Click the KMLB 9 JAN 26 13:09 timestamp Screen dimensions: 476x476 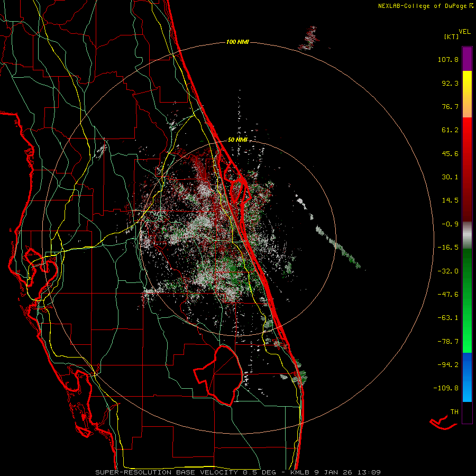[336, 472]
